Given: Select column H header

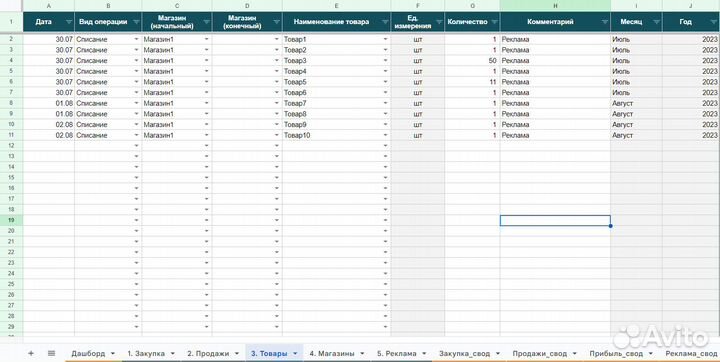Looking at the screenshot, I should pyautogui.click(x=555, y=6).
